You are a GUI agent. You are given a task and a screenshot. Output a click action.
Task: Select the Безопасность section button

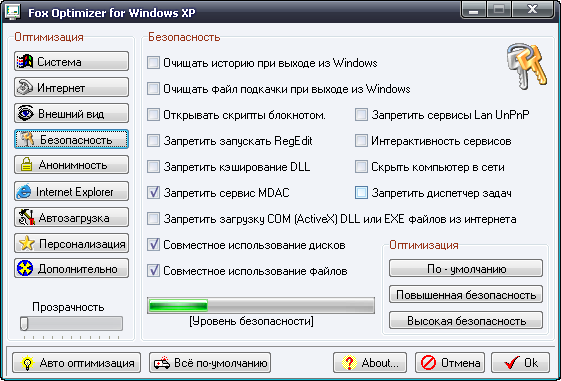(72, 139)
